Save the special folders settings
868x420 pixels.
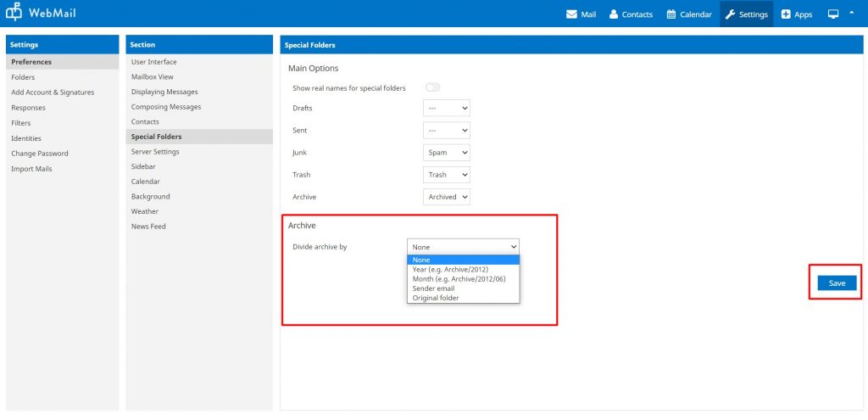(837, 283)
